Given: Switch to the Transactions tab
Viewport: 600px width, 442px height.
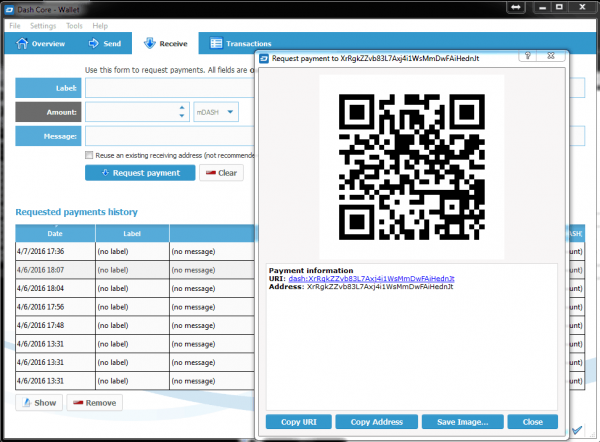Looking at the screenshot, I should 241,43.
